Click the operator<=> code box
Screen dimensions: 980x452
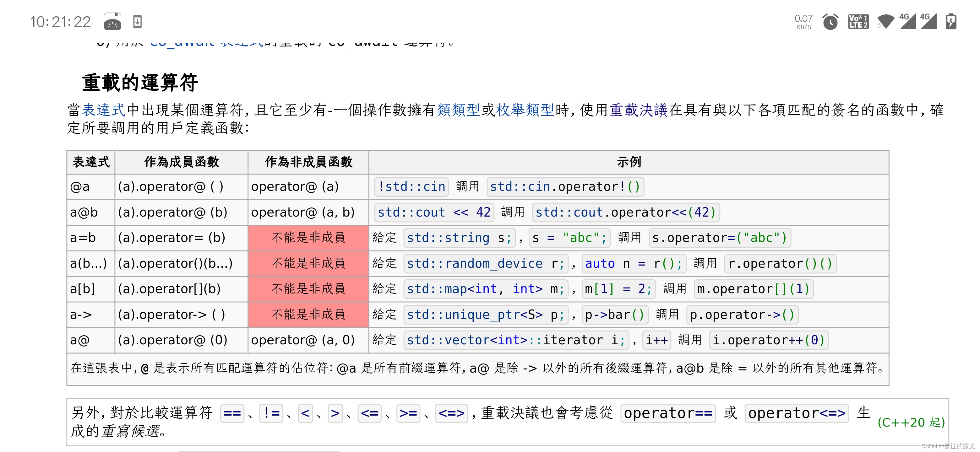click(797, 413)
